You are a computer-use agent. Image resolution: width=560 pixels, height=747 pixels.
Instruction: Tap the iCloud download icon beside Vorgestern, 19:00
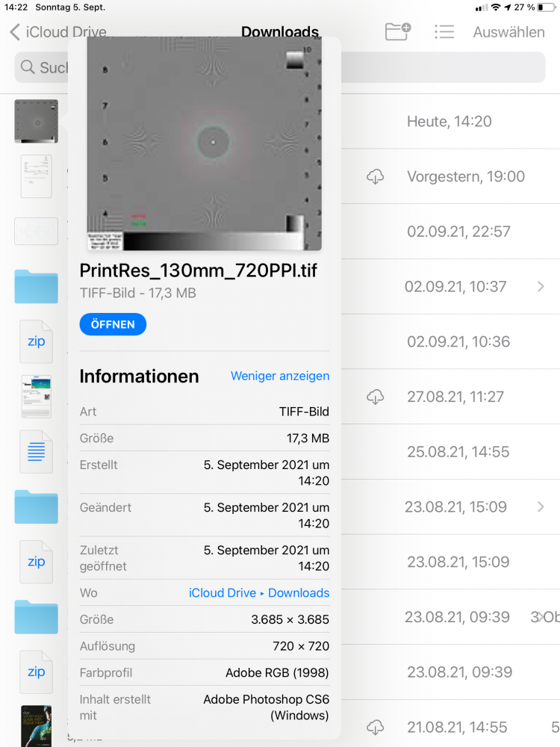click(x=375, y=177)
